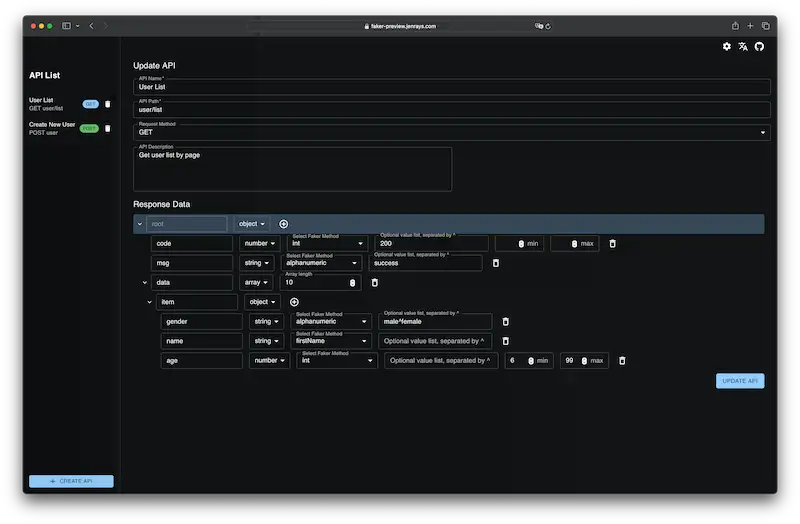800x524 pixels.
Task: Delete the Create New User API
Action: pyautogui.click(x=108, y=128)
